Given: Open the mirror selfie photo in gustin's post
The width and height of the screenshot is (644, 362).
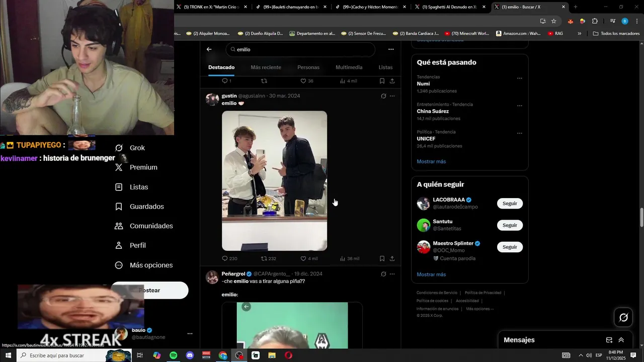Looking at the screenshot, I should point(274,181).
